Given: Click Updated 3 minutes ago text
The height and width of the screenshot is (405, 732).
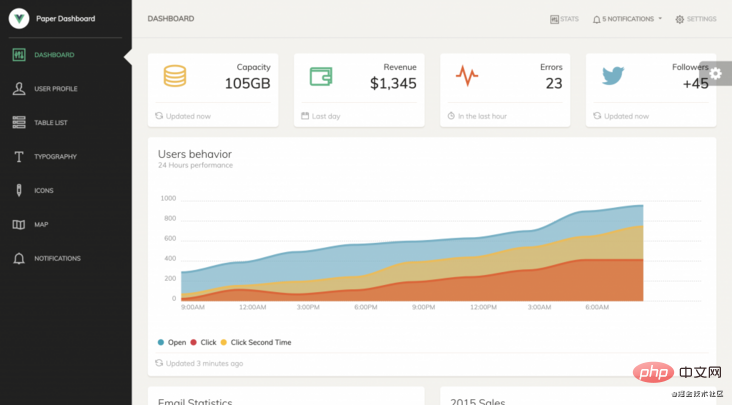Looking at the screenshot, I should [x=204, y=363].
